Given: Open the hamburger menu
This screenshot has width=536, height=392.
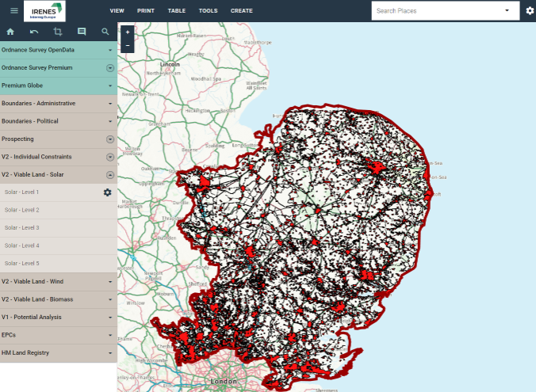Looking at the screenshot, I should click(x=13, y=10).
